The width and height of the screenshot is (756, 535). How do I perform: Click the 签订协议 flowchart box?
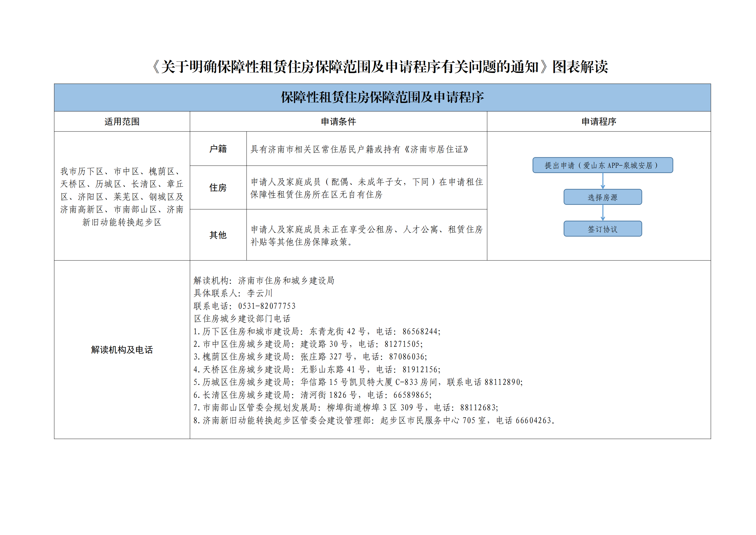pos(603,229)
